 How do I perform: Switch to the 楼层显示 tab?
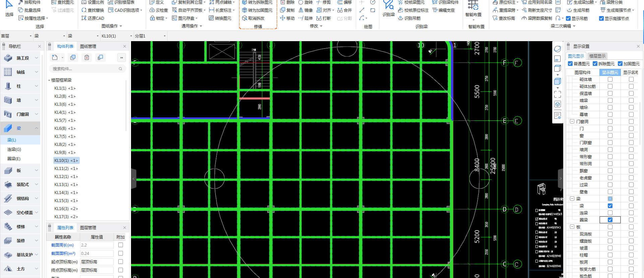pos(597,56)
